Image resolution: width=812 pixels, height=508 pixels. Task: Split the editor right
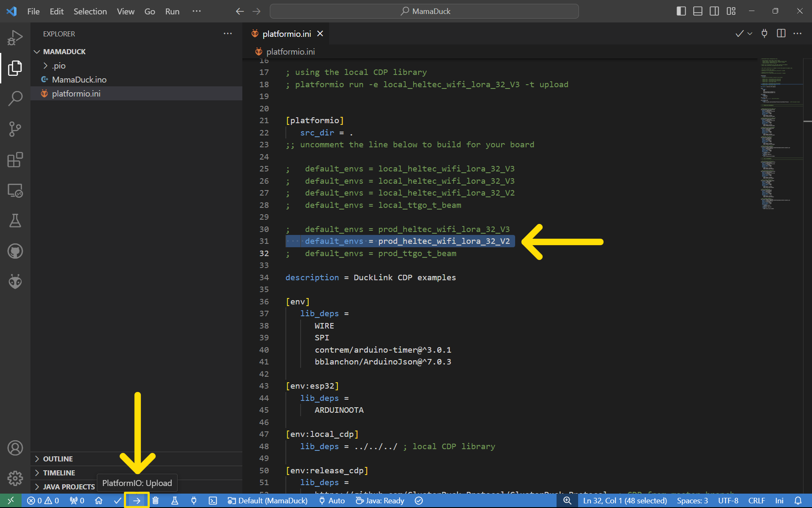pos(781,33)
